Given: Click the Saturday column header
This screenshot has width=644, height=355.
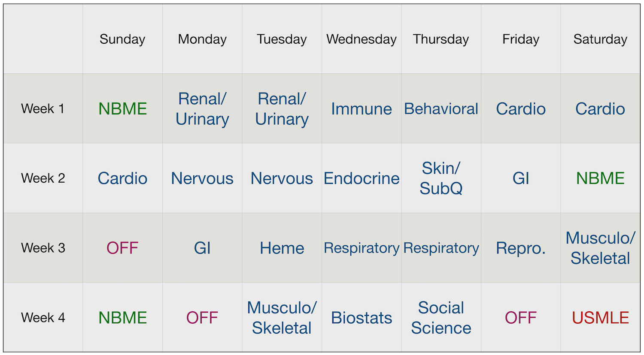Looking at the screenshot, I should pos(600,39).
